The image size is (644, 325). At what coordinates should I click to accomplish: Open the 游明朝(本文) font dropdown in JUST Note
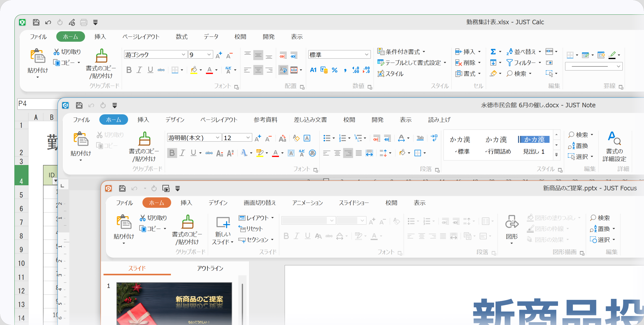tap(218, 138)
